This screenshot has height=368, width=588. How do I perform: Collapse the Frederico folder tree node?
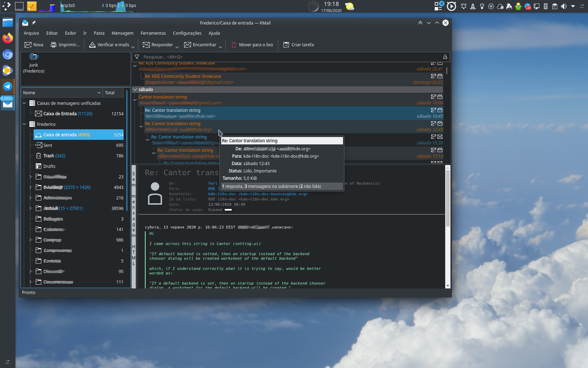[24, 124]
